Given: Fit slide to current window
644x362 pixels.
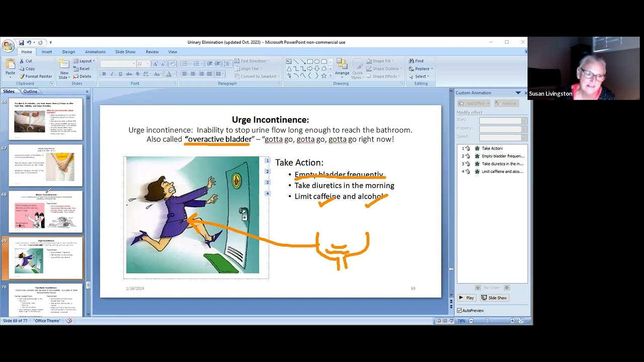Looking at the screenshot, I should (x=521, y=321).
